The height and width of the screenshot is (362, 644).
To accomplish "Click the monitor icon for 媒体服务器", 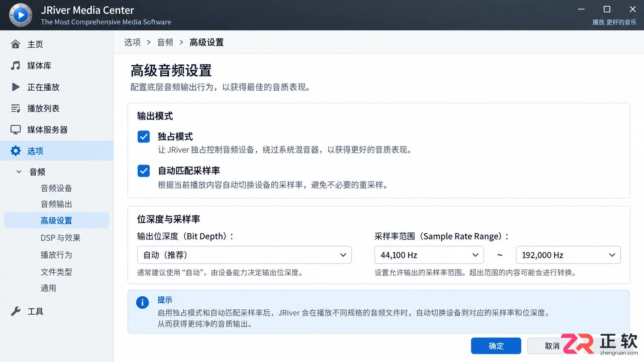I will tap(16, 130).
